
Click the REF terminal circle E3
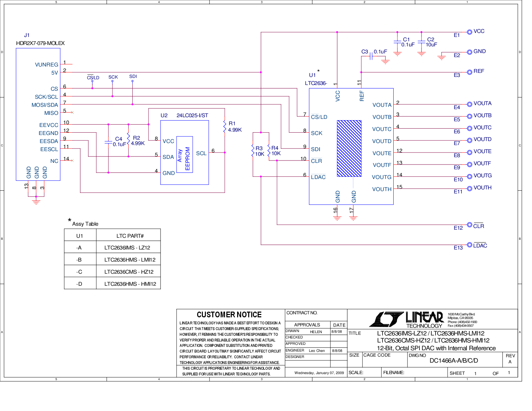(470, 72)
